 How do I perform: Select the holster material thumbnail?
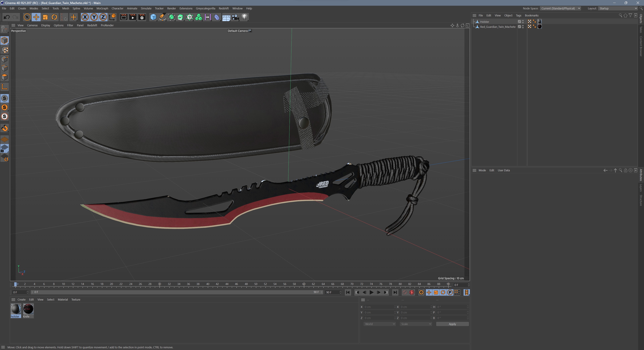point(16,309)
